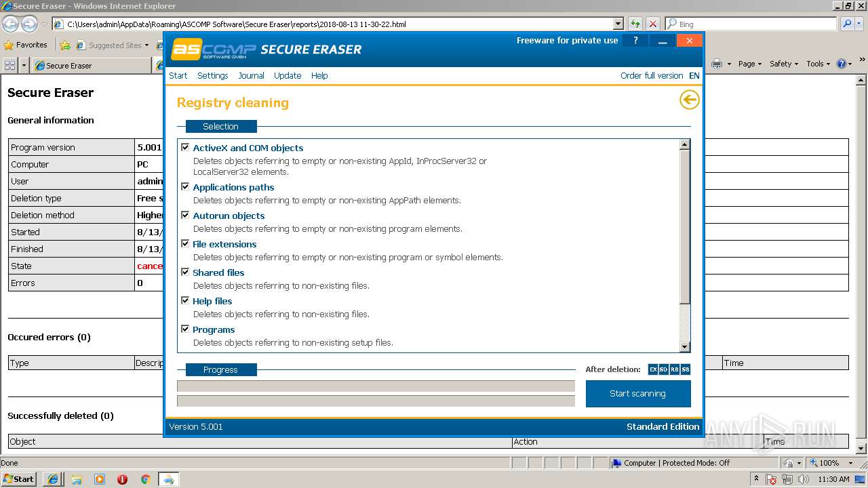Image resolution: width=868 pixels, height=488 pixels.
Task: Click the SD after-deletion option icon
Action: click(x=664, y=369)
